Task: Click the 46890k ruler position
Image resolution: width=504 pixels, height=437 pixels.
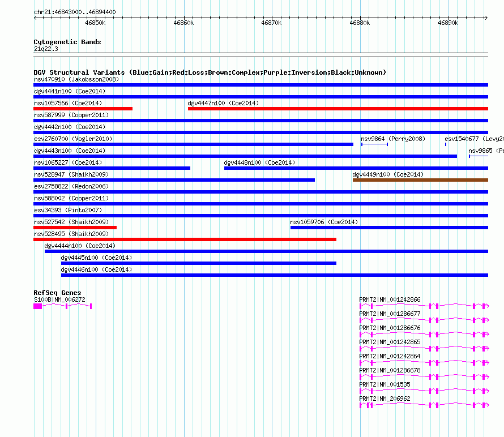Action: click(x=448, y=23)
